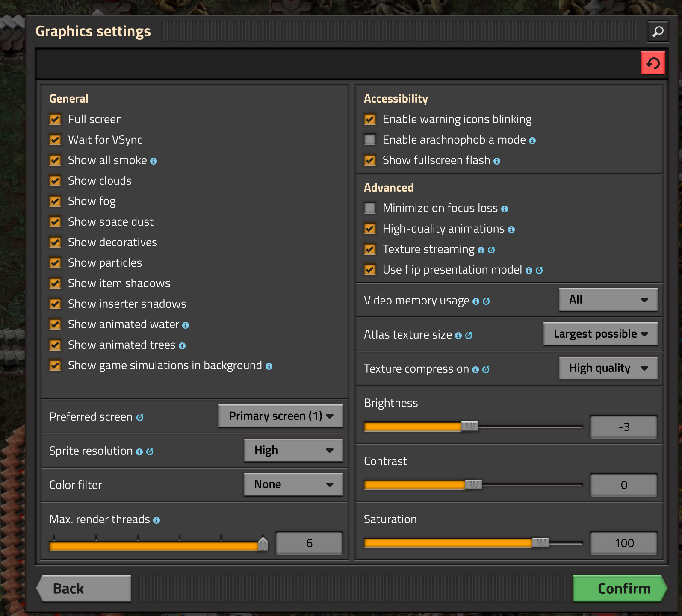Toggle Minimize on focus loss checkbox
Viewport: 682px width, 616px height.
coord(370,208)
